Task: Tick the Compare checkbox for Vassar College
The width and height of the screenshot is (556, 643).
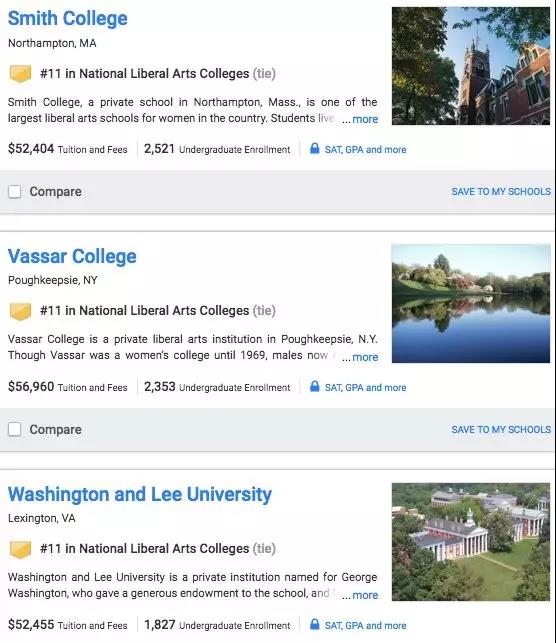Action: tap(15, 429)
